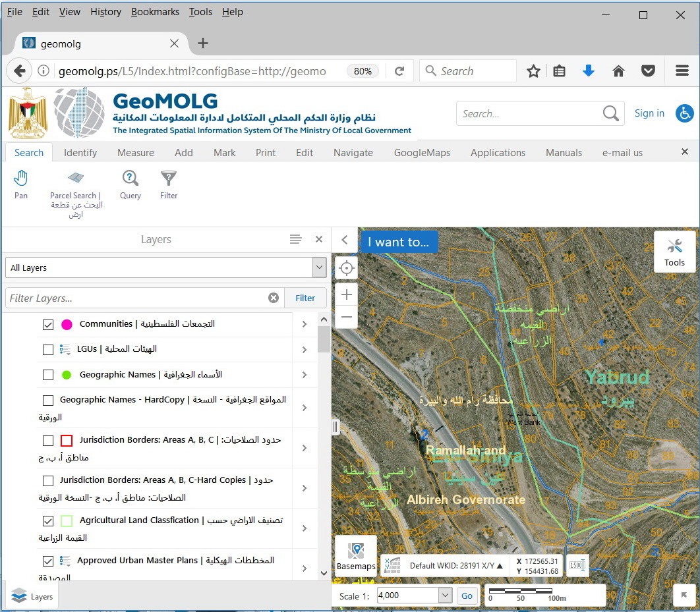
Task: Switch to the GoogleMaps tab
Action: (x=422, y=153)
